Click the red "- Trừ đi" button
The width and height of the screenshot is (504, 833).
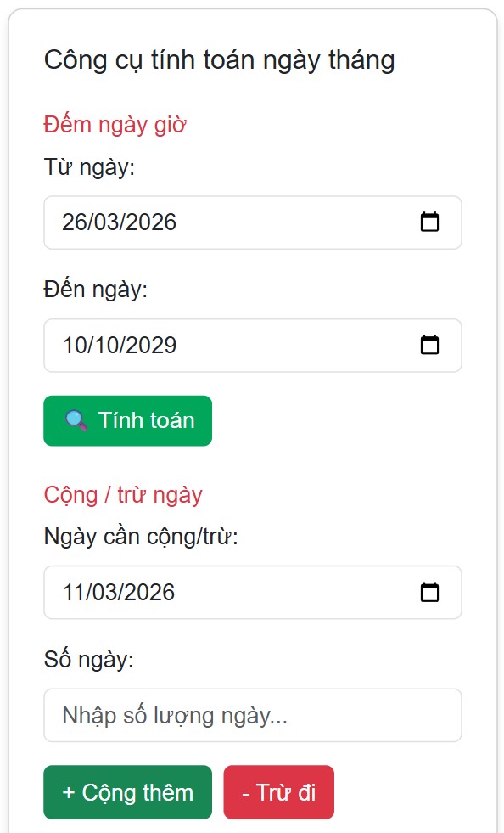[x=278, y=791]
